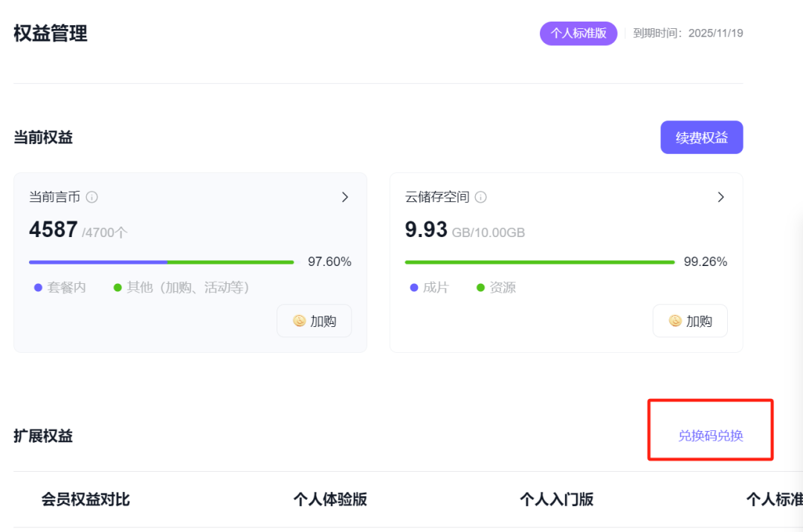Open the 兑换码兑换 link
Image resolution: width=803 pixels, height=532 pixels.
[710, 435]
